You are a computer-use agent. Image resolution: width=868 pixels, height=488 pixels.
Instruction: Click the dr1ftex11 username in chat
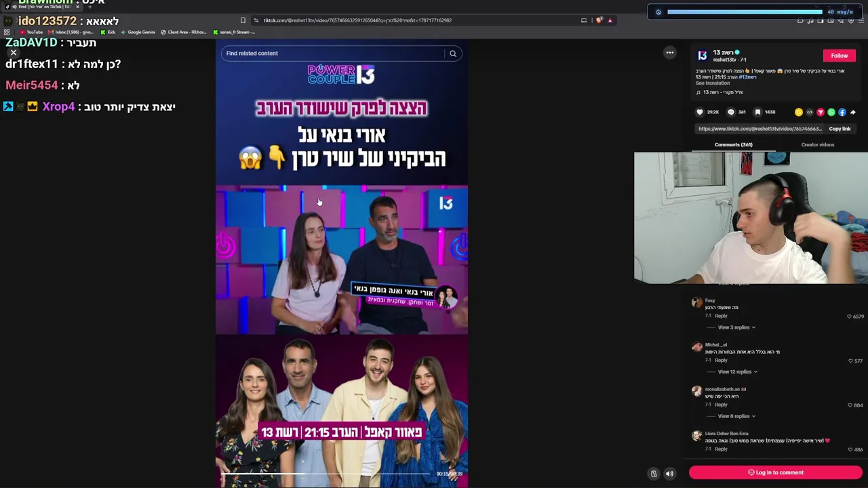(32, 64)
